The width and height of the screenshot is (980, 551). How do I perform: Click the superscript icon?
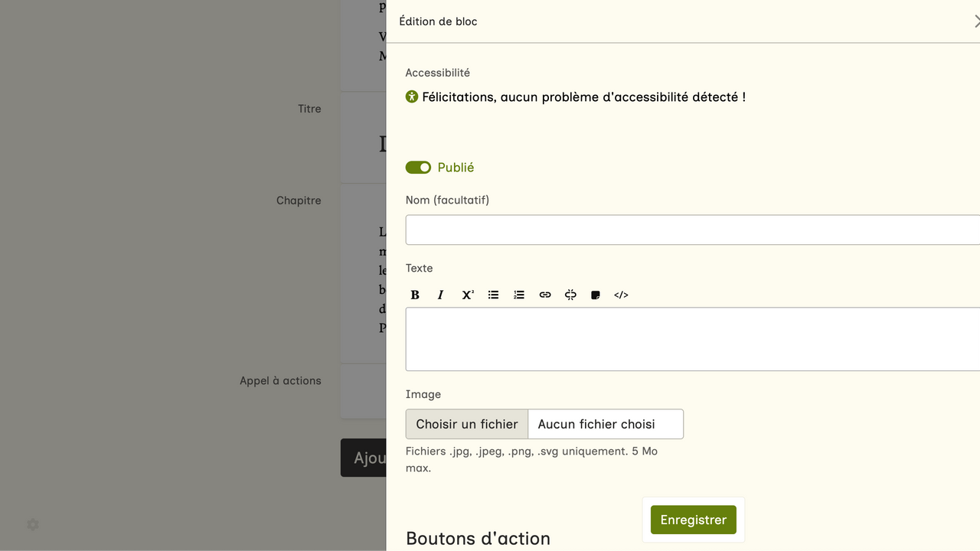click(467, 295)
